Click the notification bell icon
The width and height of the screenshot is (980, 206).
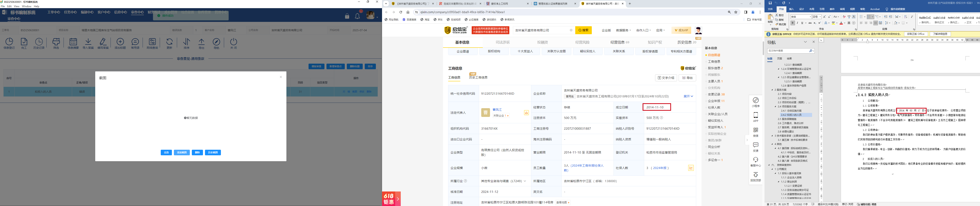[357, 16]
